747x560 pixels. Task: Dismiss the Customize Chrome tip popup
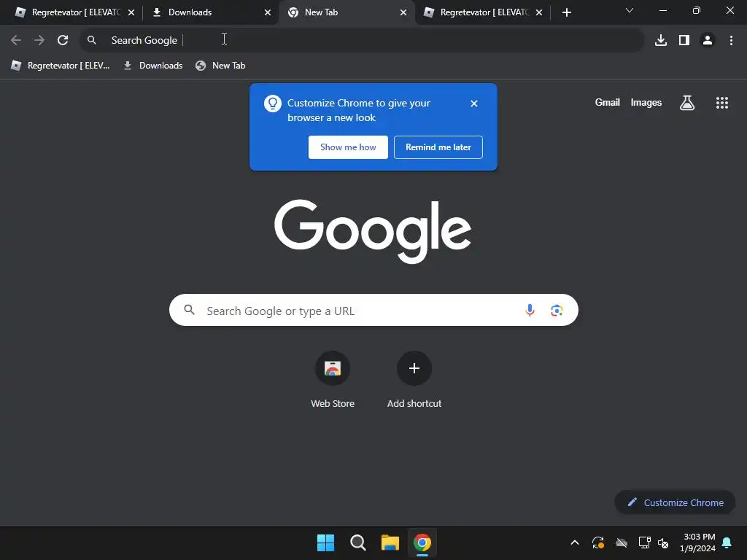pyautogui.click(x=474, y=104)
